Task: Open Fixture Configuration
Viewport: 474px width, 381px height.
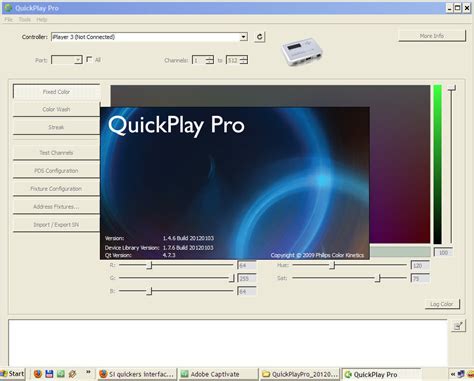Action: [56, 189]
